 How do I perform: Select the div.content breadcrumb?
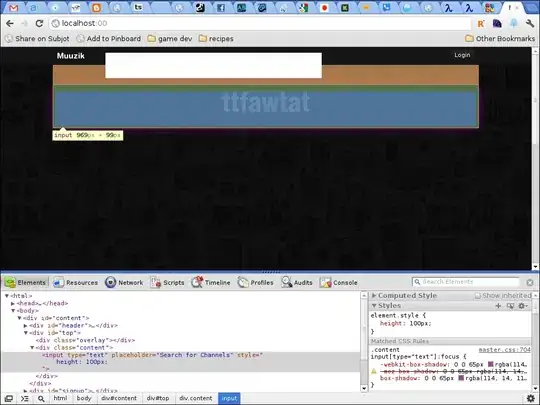196,398
